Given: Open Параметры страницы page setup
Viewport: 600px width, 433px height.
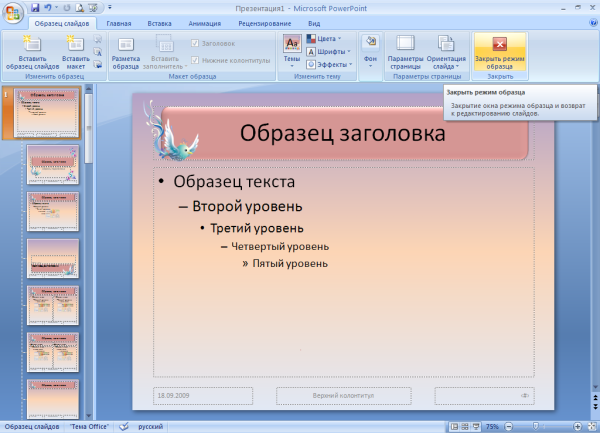Looking at the screenshot, I should click(x=405, y=52).
